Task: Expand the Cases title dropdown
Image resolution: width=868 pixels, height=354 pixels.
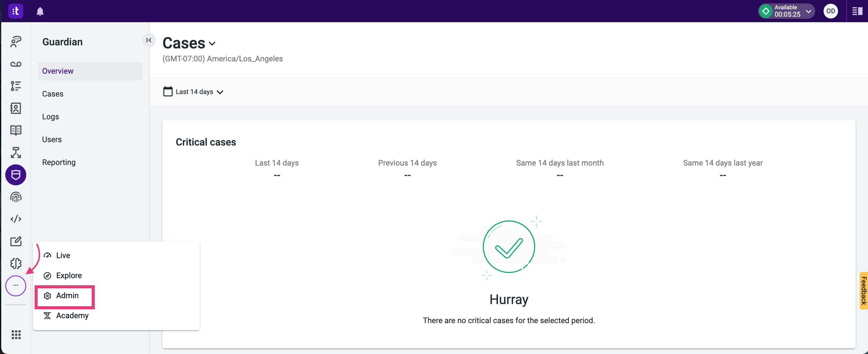Action: click(x=212, y=43)
